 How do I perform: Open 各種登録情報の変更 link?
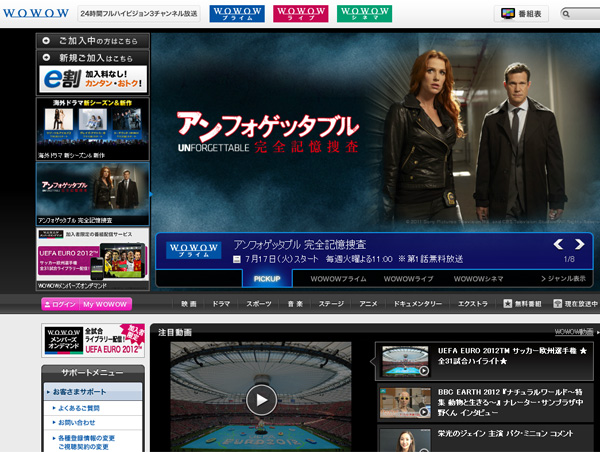pyautogui.click(x=86, y=438)
